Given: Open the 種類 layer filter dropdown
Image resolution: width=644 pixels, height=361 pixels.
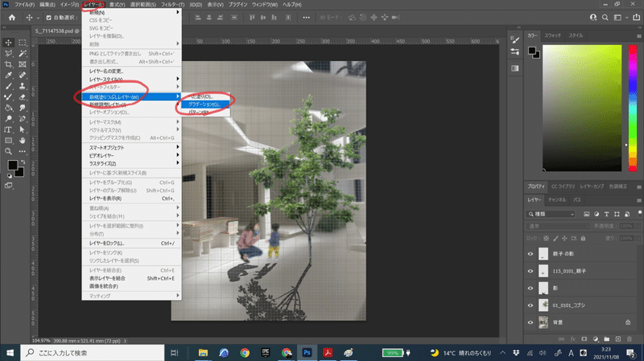Looking at the screenshot, I should (x=551, y=214).
